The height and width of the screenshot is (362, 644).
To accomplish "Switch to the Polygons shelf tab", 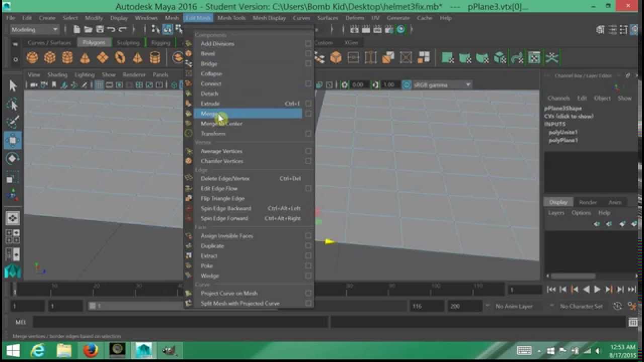I will (x=94, y=43).
